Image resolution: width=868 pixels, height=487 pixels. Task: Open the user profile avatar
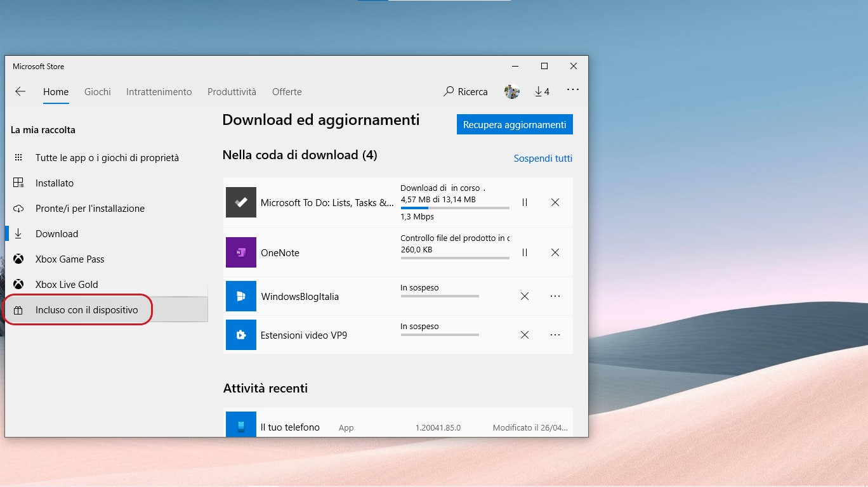pos(512,92)
